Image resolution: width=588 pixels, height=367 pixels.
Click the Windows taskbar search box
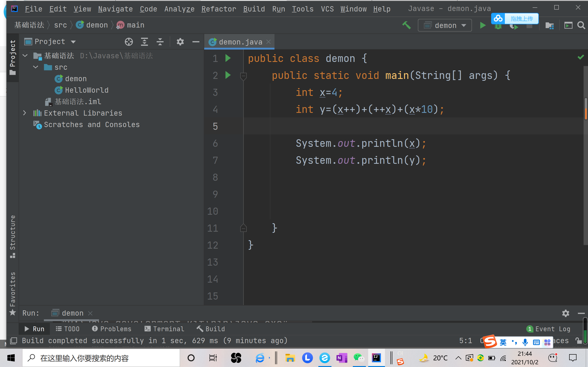pos(101,358)
